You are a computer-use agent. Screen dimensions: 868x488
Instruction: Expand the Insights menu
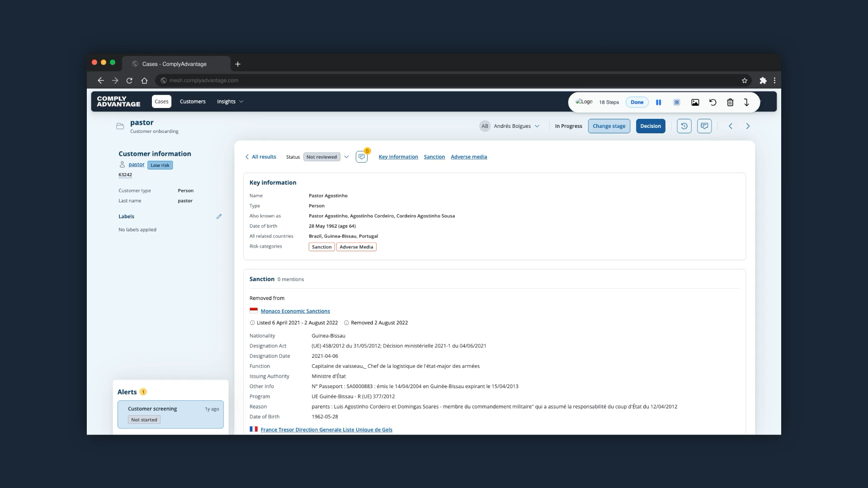pos(230,102)
